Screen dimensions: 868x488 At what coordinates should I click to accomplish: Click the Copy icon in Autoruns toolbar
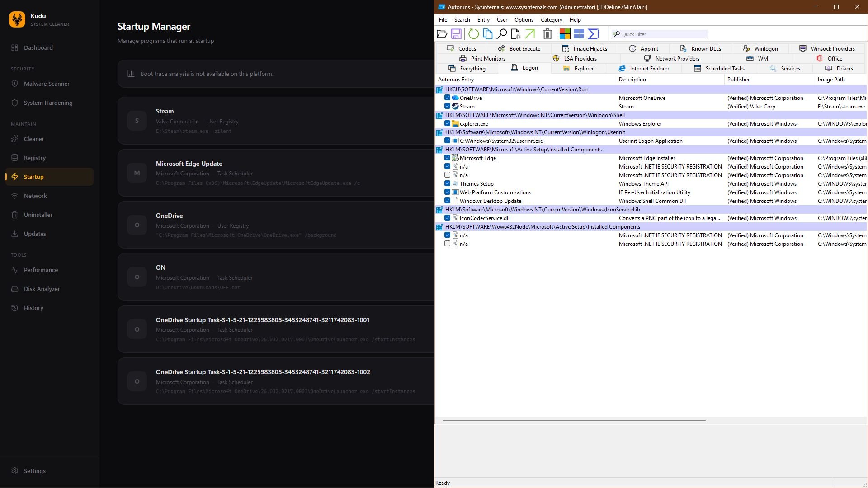(487, 34)
